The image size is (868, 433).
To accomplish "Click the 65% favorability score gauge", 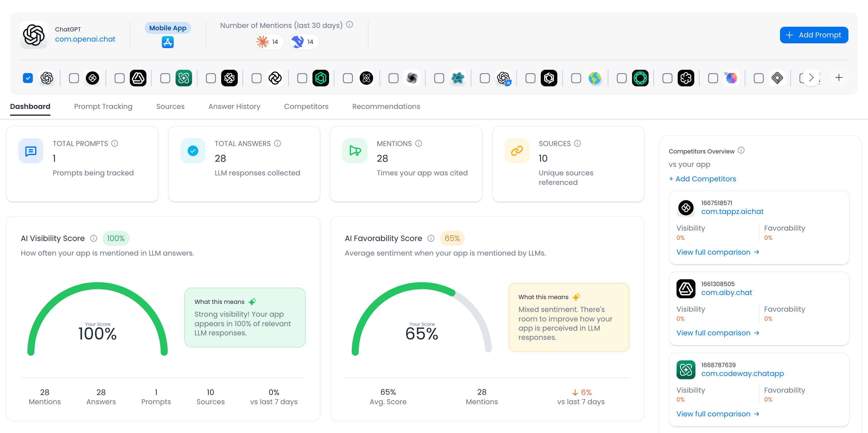I will 422,319.
